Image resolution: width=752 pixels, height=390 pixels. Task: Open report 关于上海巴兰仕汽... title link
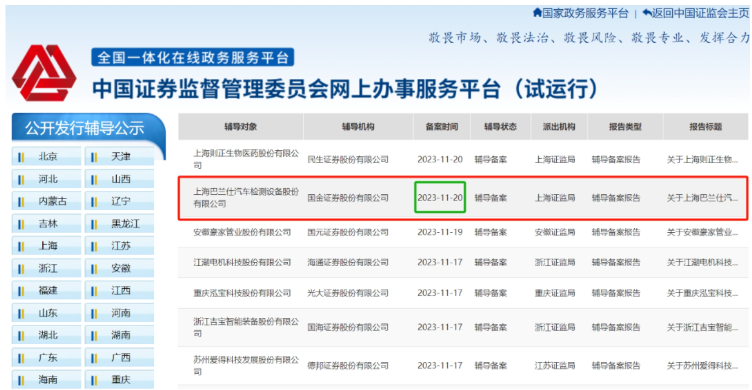point(702,198)
